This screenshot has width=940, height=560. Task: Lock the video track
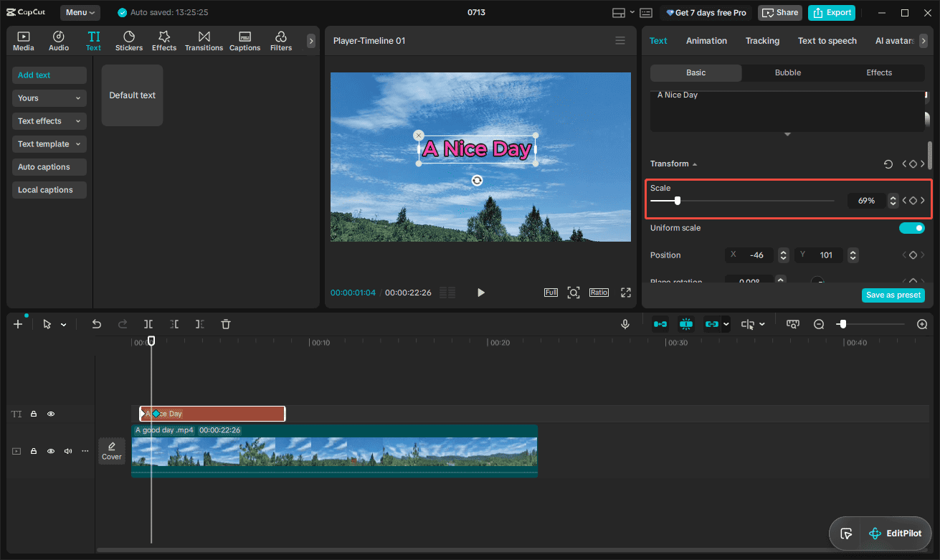(x=34, y=451)
